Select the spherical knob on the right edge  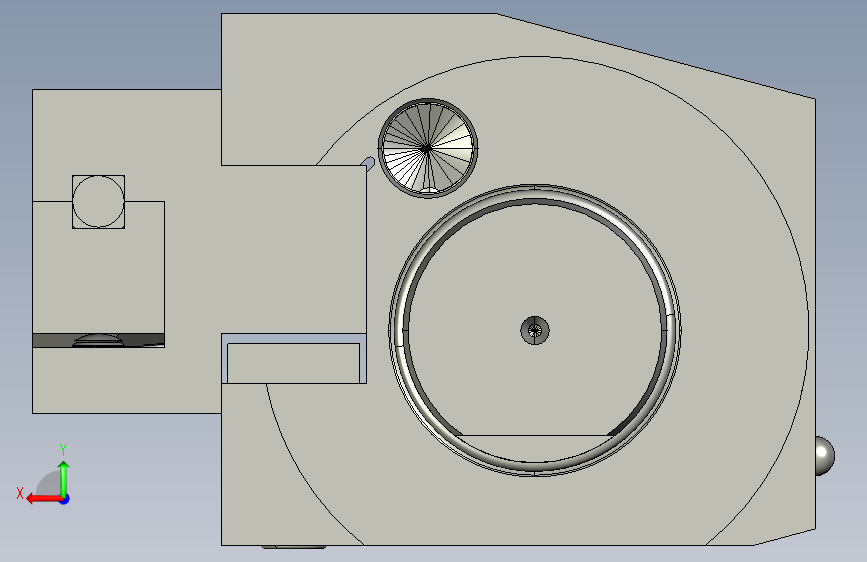(x=824, y=455)
